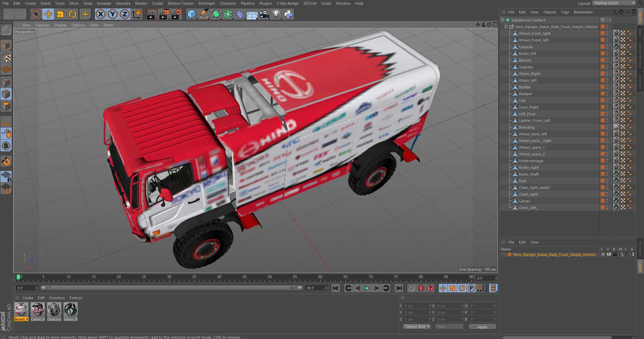This screenshot has height=339, width=644.
Task: Render active view clapperboard icon
Action: [152, 14]
